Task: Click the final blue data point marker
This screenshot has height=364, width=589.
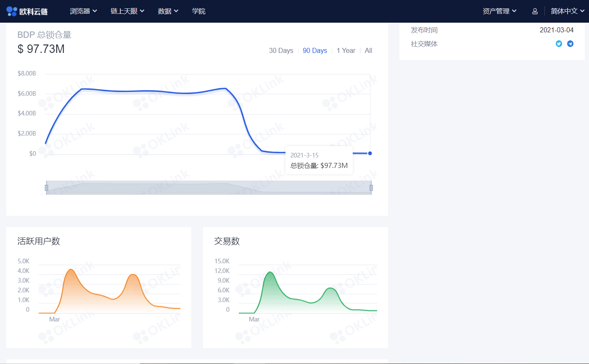Action: coord(370,153)
